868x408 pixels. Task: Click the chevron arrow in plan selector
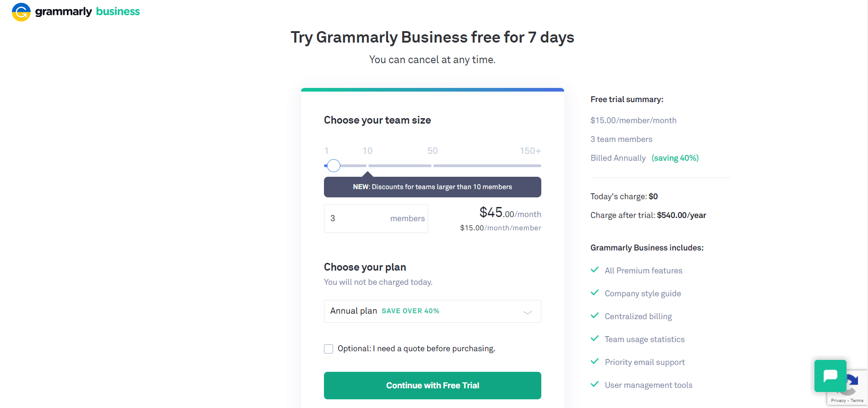pos(528,312)
